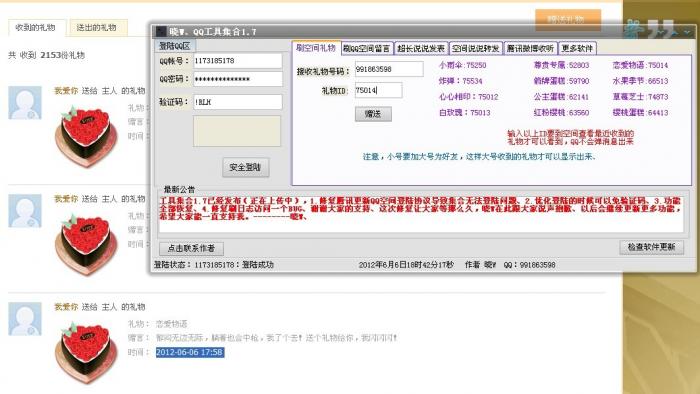Click the 心心相印:75012 gift entry
700x394 pixels.
pos(468,97)
